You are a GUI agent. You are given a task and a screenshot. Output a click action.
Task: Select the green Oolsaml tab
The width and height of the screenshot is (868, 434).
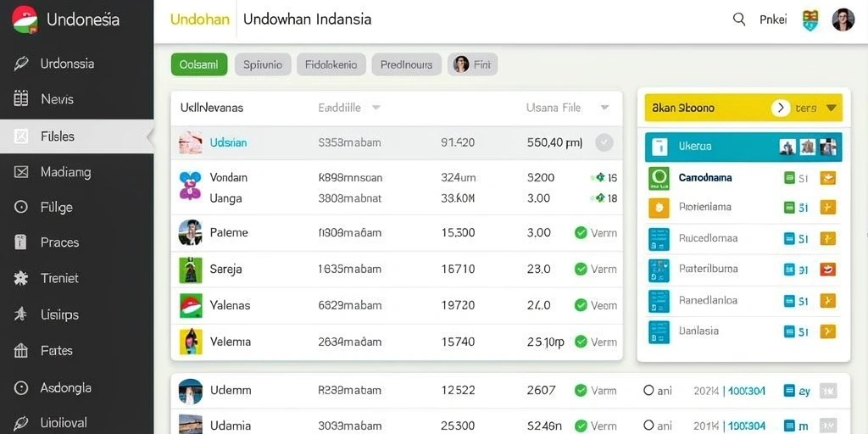coord(199,64)
